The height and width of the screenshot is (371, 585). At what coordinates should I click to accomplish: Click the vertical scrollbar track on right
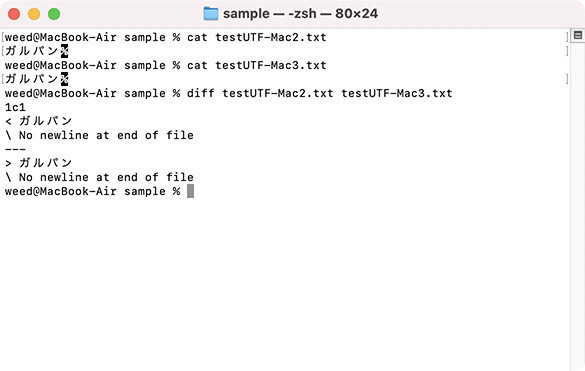pos(578,205)
